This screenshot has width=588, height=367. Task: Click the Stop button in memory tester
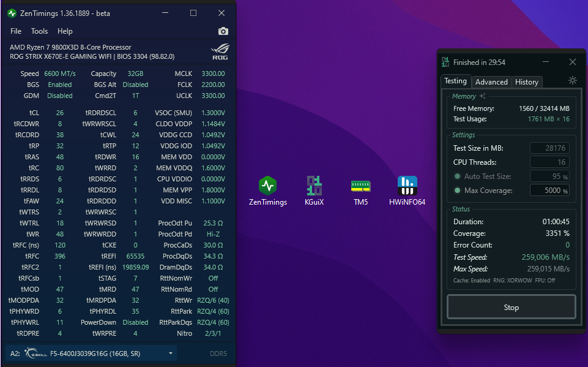point(511,308)
